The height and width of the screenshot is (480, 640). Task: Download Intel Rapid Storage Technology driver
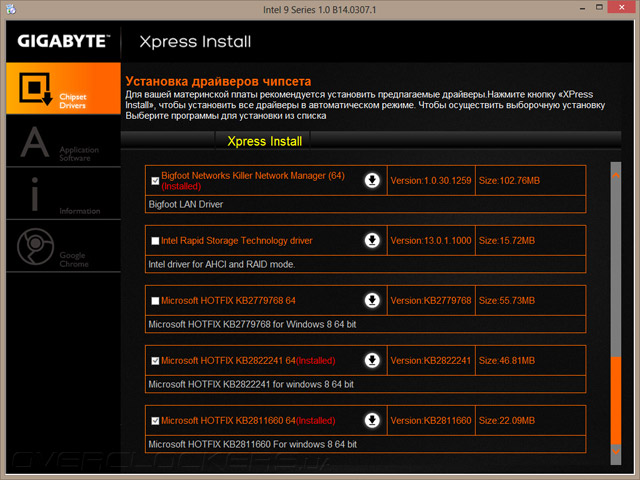coord(372,240)
